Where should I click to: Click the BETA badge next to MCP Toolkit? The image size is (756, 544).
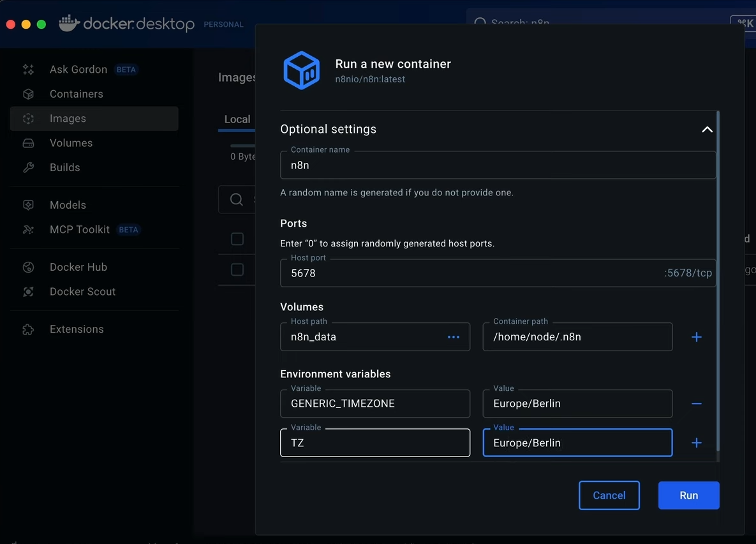tap(128, 230)
